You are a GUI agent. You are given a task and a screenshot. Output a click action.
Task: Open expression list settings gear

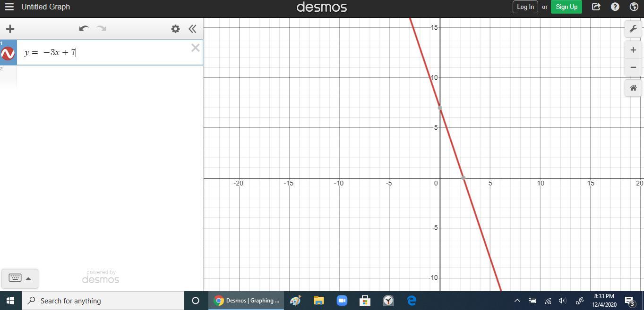175,29
